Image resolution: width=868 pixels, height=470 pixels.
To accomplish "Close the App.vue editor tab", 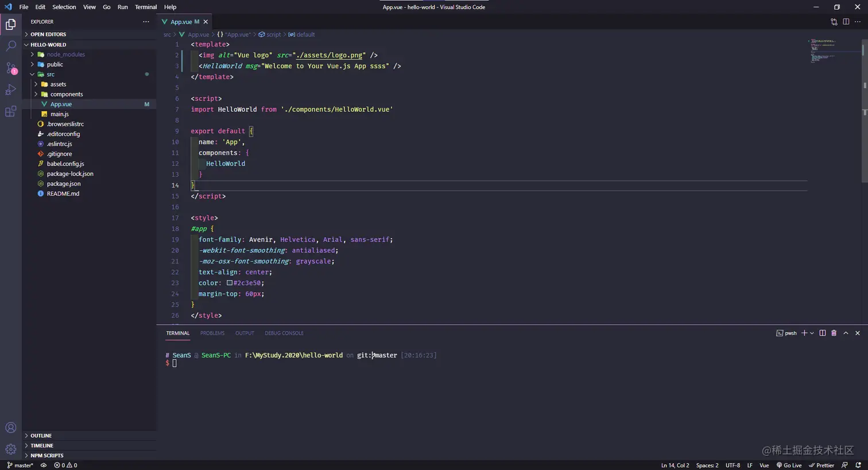I will [x=206, y=22].
